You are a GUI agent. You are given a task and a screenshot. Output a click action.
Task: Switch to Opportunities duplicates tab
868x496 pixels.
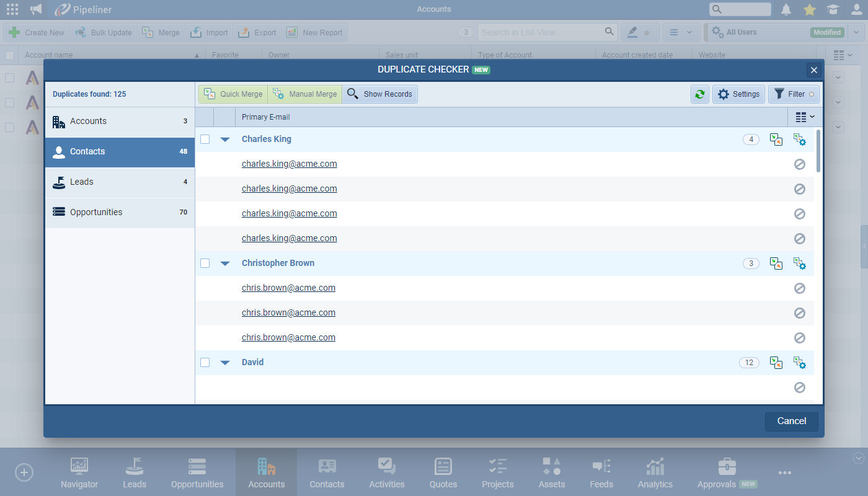tap(120, 212)
